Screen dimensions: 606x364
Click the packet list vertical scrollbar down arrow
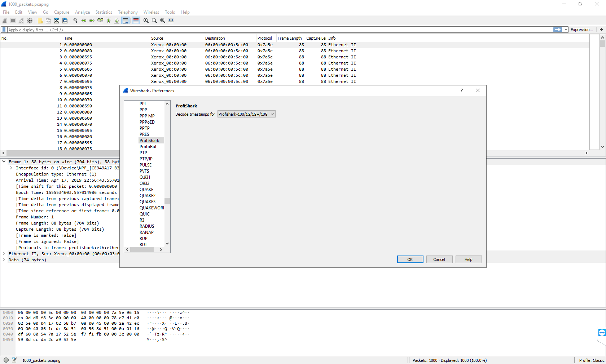602,147
